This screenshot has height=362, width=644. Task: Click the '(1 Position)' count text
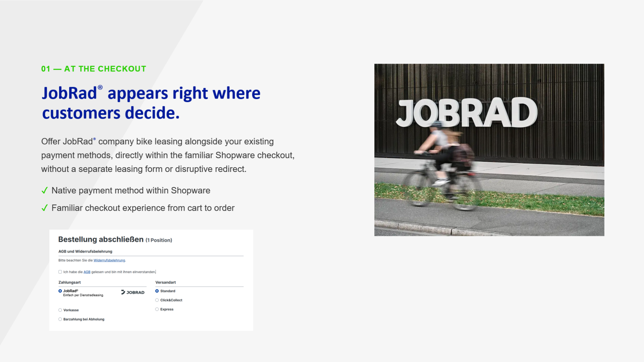159,240
